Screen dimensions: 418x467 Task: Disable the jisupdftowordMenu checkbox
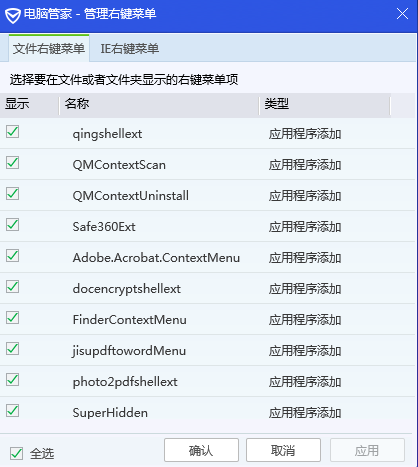(12, 349)
